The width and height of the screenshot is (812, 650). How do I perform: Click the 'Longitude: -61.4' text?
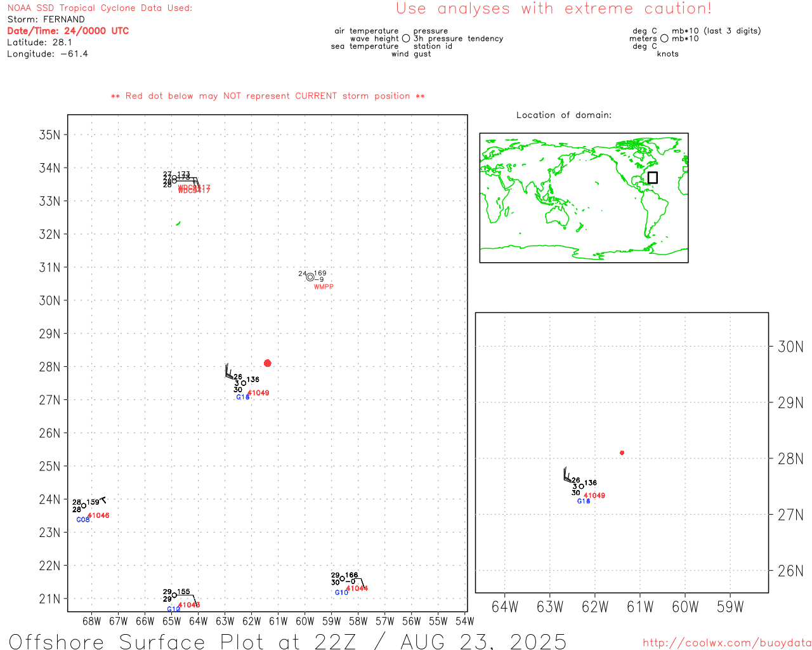(x=48, y=54)
